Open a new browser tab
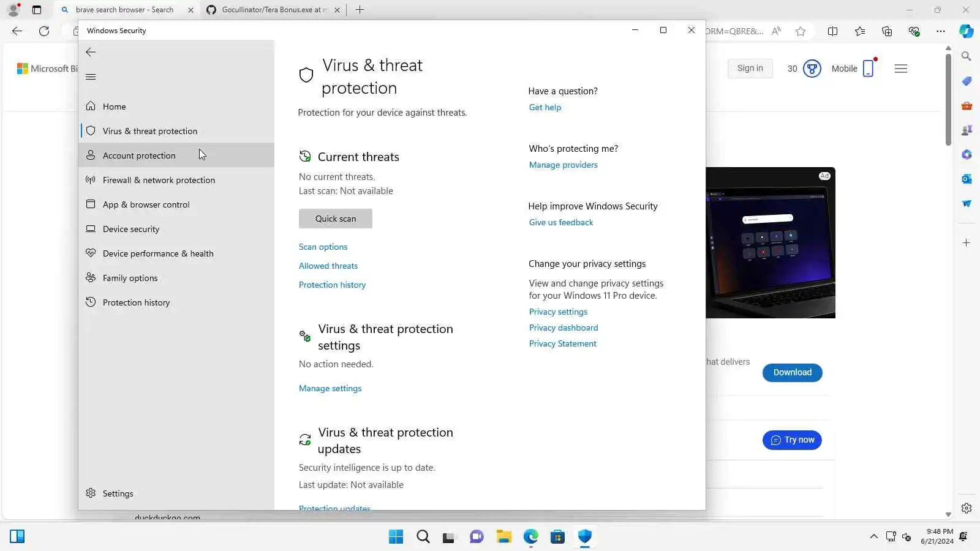This screenshot has width=980, height=551. click(x=360, y=10)
